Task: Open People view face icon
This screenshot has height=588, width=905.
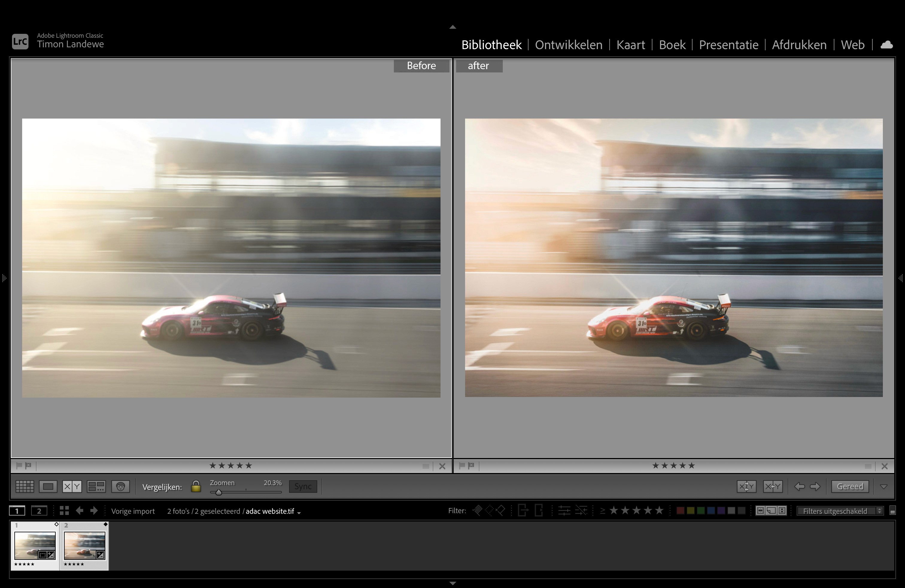Action: (121, 487)
